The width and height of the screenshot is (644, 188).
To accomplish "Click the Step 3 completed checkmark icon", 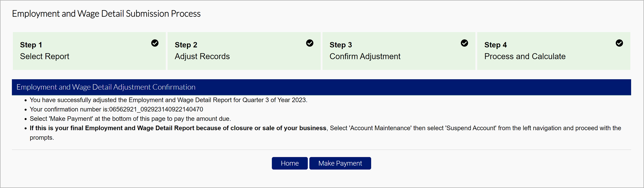I will point(464,43).
